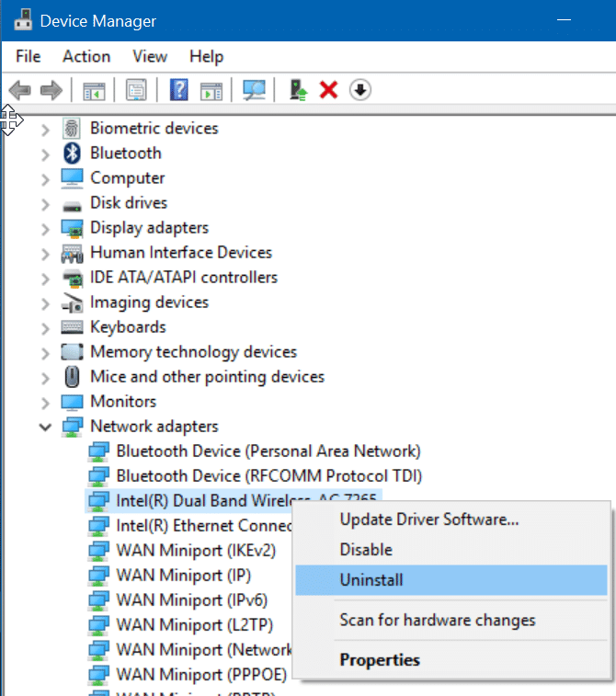Expand the Biometric devices node
This screenshot has height=696, width=616.
point(45,130)
